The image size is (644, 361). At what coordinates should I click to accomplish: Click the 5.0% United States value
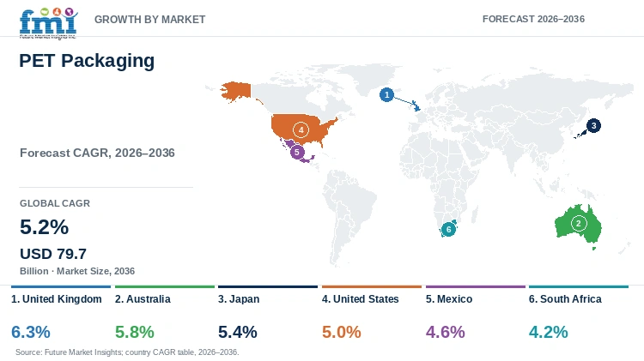[x=342, y=332]
